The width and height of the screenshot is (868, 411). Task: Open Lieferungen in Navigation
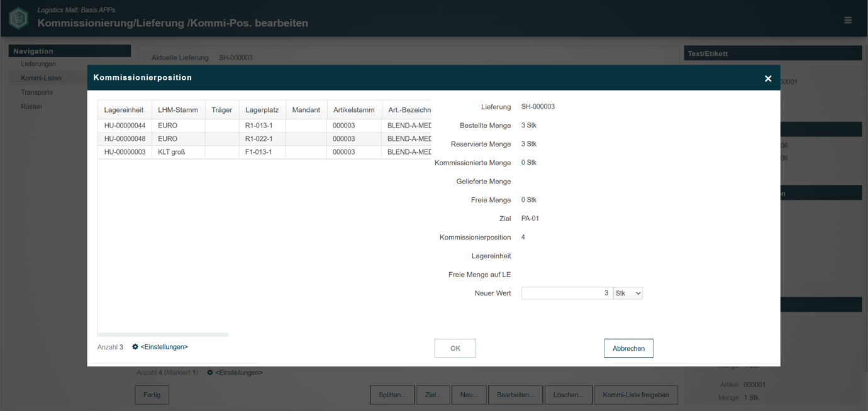[38, 64]
